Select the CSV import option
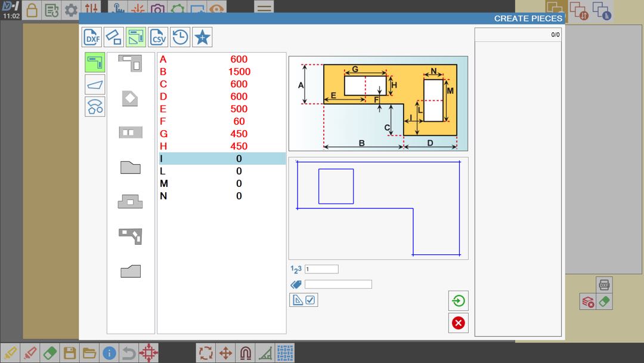 [x=158, y=37]
